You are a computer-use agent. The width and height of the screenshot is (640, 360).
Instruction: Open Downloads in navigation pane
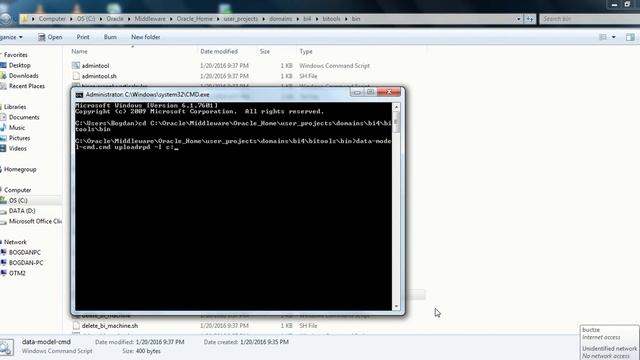click(23, 76)
